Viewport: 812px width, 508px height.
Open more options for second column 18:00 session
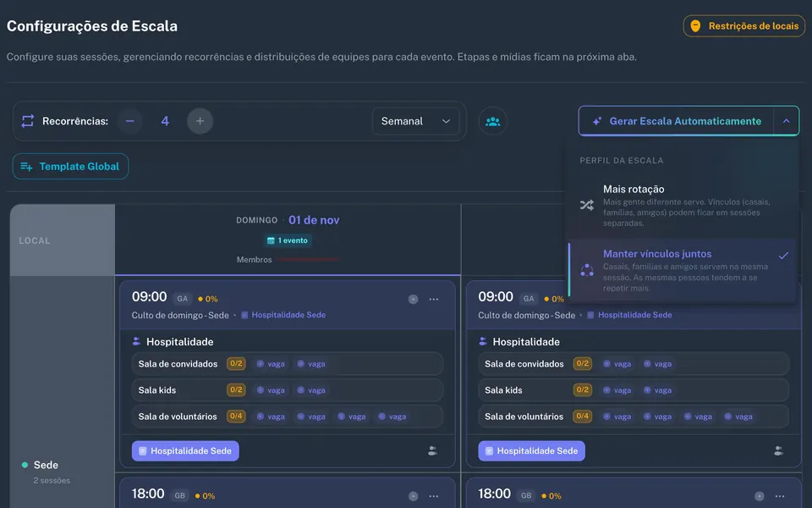coord(781,496)
